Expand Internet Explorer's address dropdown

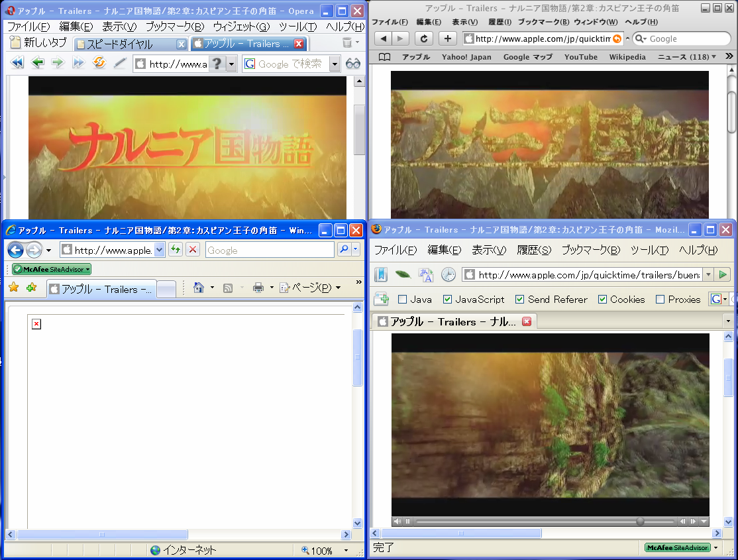click(160, 250)
